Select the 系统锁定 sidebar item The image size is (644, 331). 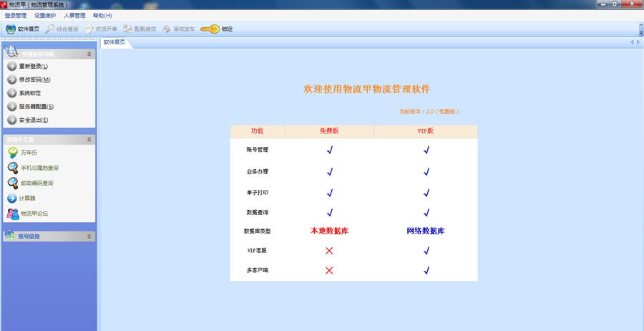[x=24, y=93]
